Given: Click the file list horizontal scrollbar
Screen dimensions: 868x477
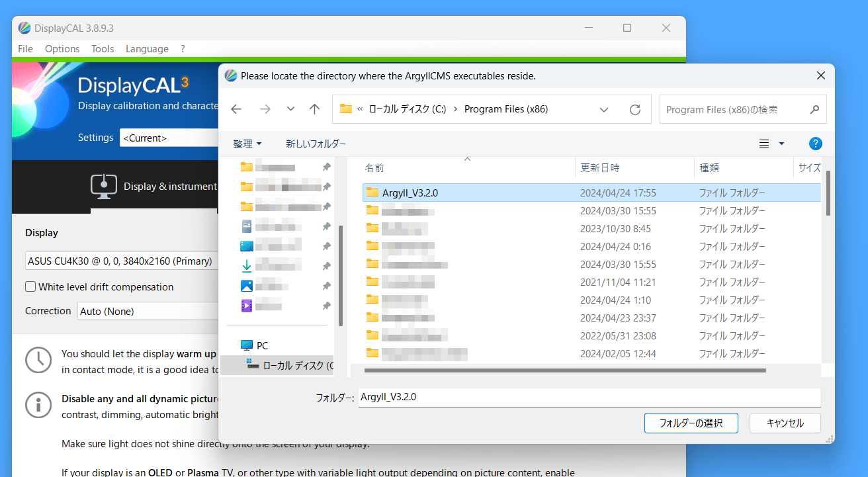Looking at the screenshot, I should click(x=564, y=370).
